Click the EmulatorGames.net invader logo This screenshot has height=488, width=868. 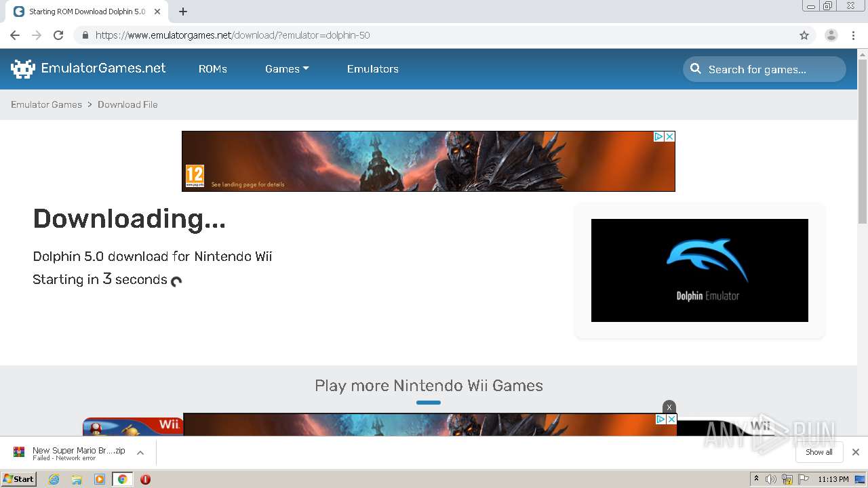point(22,68)
